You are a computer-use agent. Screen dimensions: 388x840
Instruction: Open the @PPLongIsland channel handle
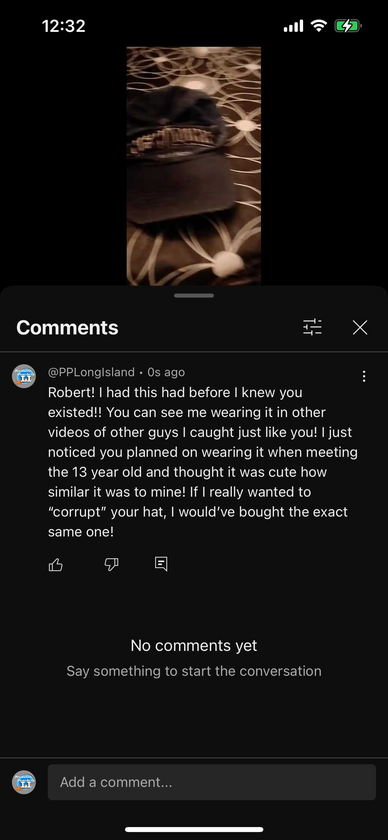pos(91,372)
